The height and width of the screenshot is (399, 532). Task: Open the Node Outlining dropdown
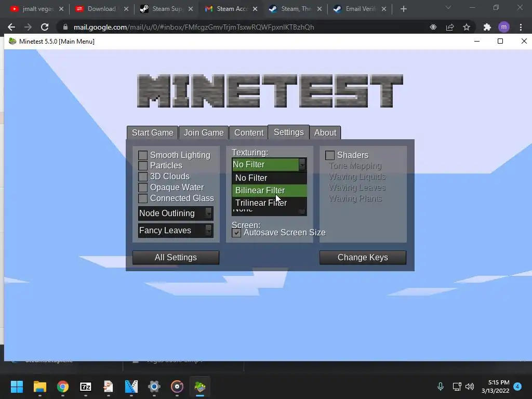(x=176, y=214)
